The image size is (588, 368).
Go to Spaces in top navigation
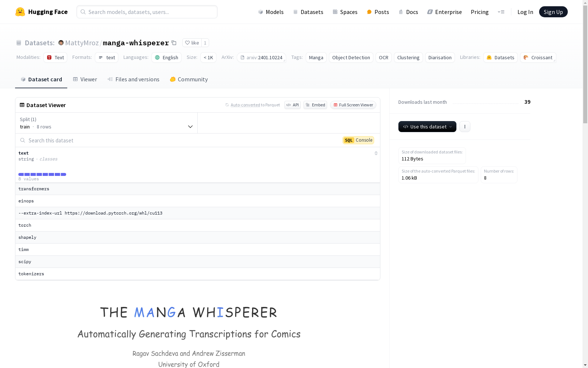[x=345, y=12]
